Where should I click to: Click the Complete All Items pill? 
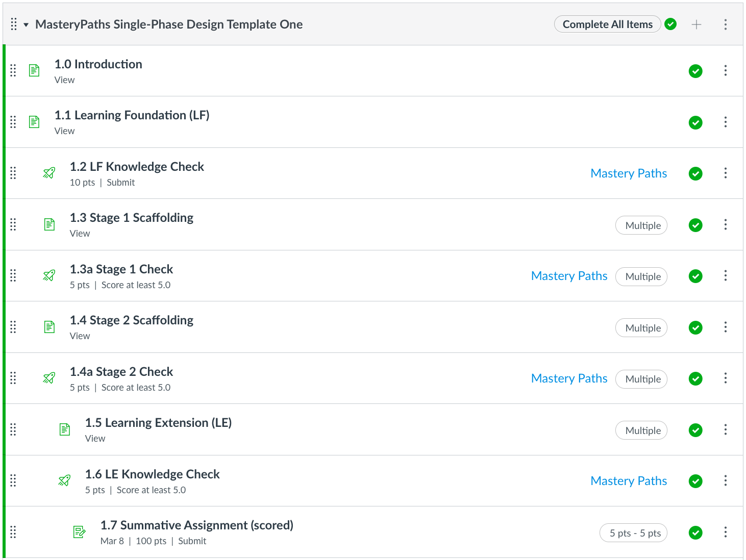click(x=608, y=24)
